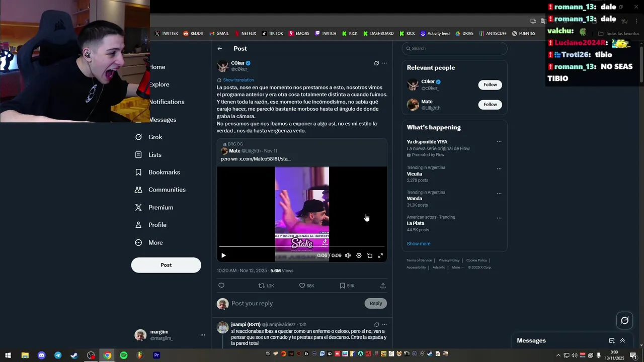
Task: Open the floating Grok button
Action: [625, 320]
